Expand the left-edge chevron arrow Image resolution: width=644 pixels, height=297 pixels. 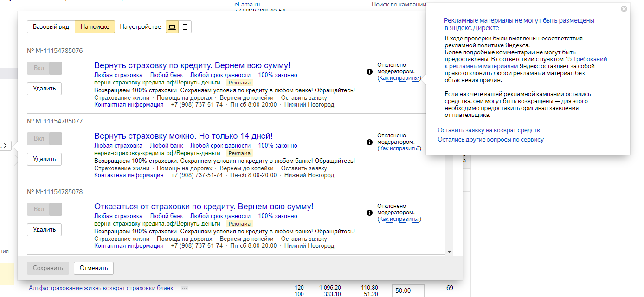click(5, 146)
